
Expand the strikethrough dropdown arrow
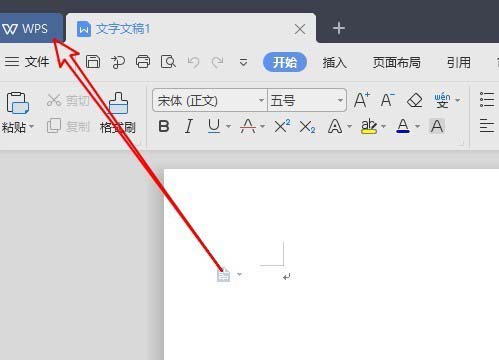(263, 127)
